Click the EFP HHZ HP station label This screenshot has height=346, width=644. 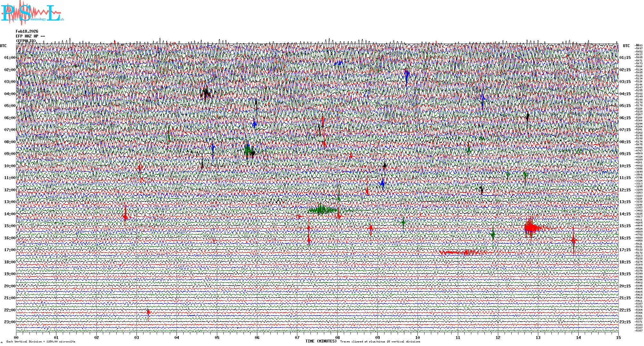27,36
